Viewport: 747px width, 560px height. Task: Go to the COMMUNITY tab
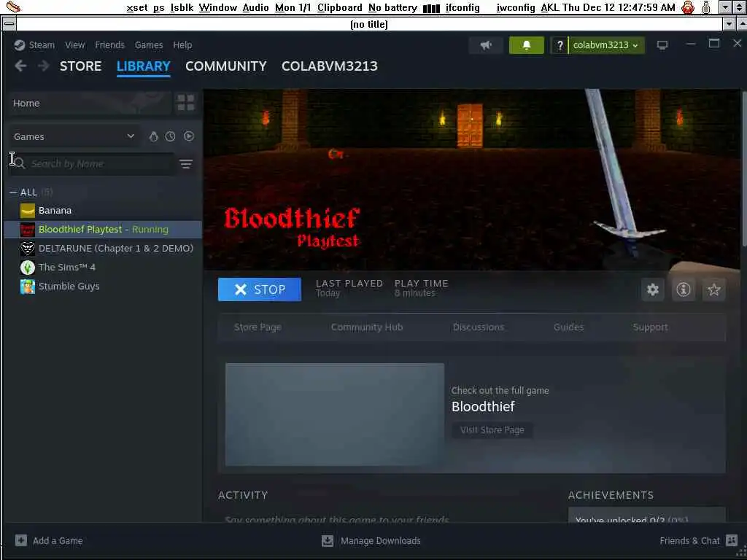(x=226, y=66)
